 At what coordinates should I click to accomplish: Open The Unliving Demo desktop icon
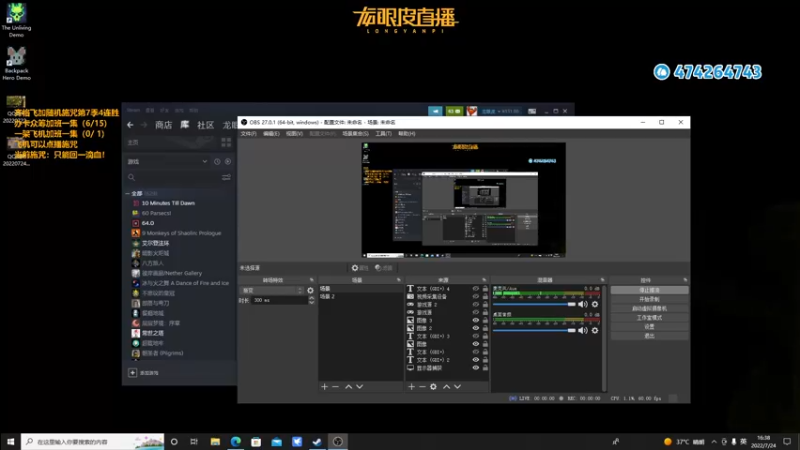point(16,20)
